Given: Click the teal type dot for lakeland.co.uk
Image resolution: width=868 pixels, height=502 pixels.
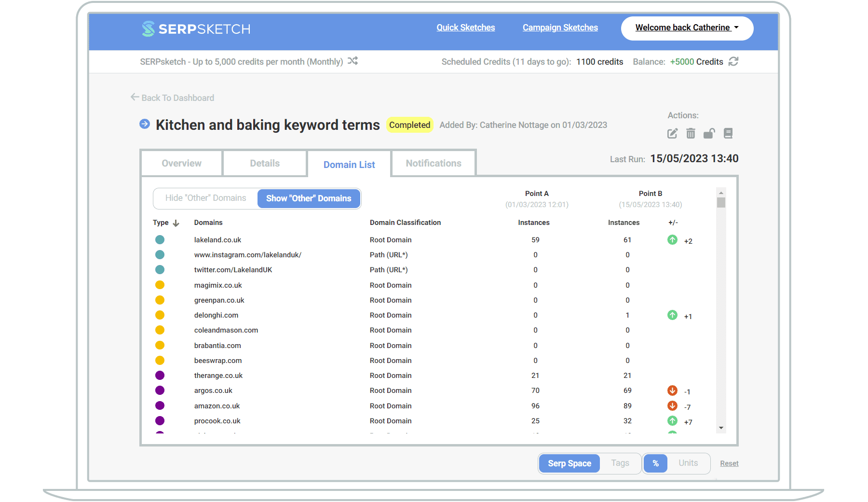Looking at the screenshot, I should 160,240.
